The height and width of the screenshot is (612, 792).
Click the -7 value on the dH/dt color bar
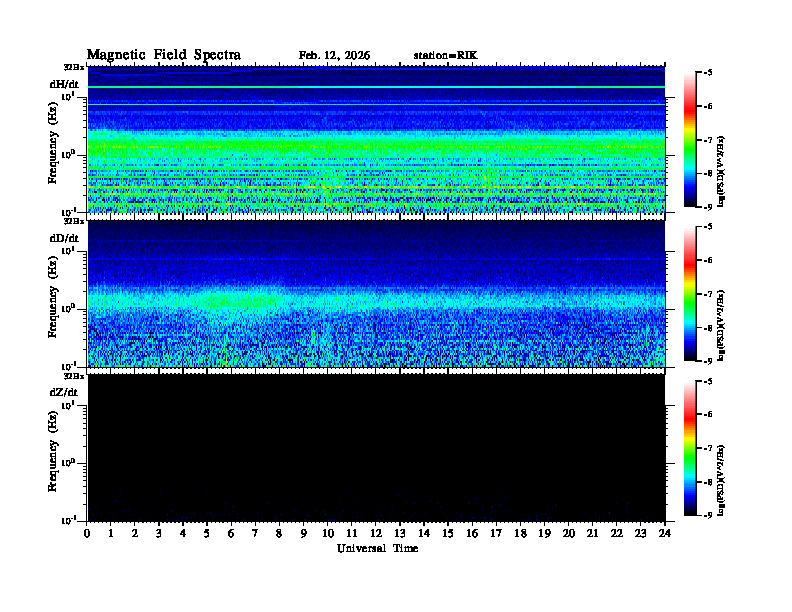[707, 140]
